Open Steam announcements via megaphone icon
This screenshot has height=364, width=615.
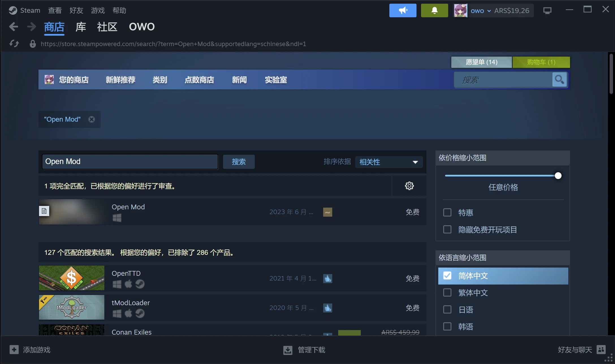(403, 10)
